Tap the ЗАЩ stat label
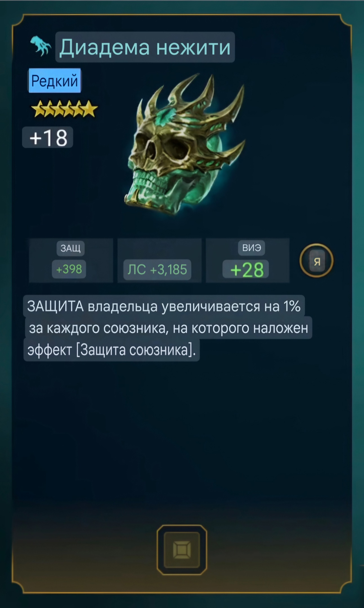The width and height of the screenshot is (364, 608). [x=70, y=248]
